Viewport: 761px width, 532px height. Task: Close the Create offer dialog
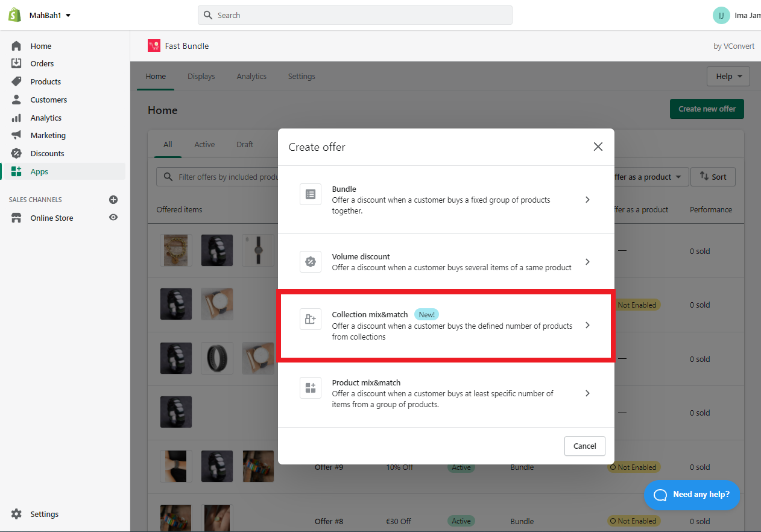coord(598,147)
